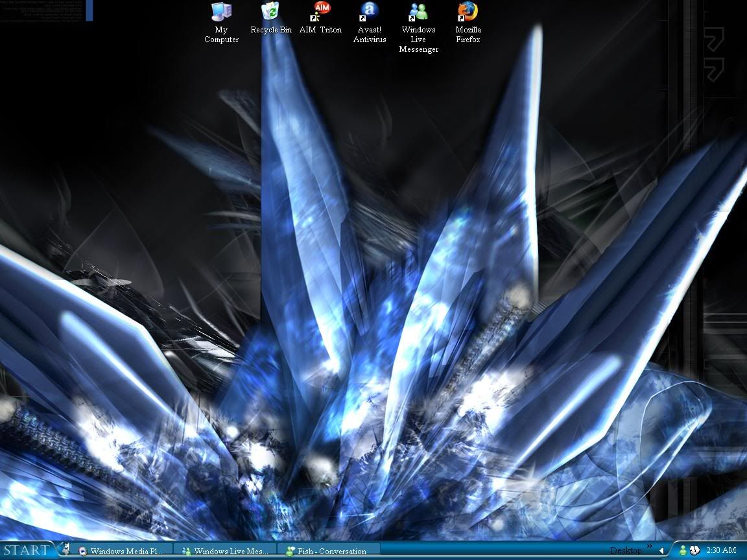Select the Avast! Antivirus shortcut icon

click(x=369, y=12)
